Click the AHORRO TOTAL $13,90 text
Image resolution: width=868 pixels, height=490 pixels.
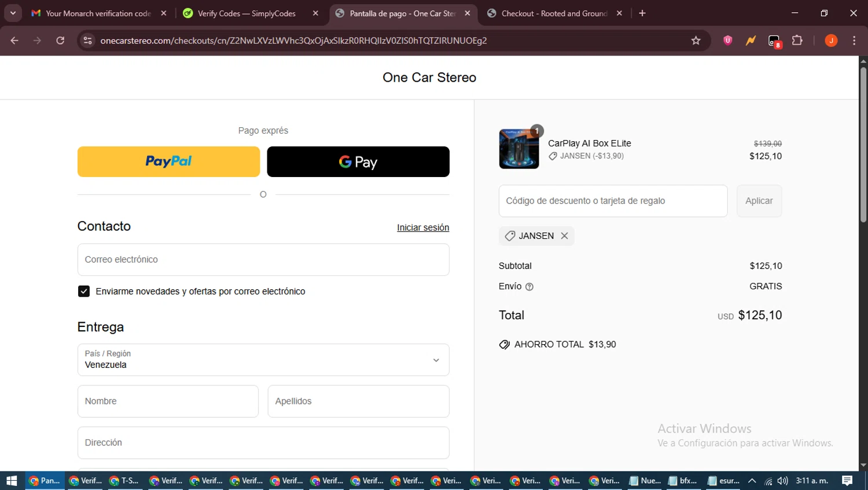(x=565, y=344)
